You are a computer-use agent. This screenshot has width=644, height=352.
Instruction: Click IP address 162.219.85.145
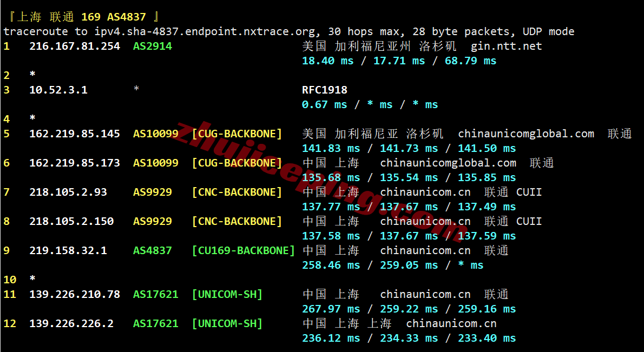point(75,134)
